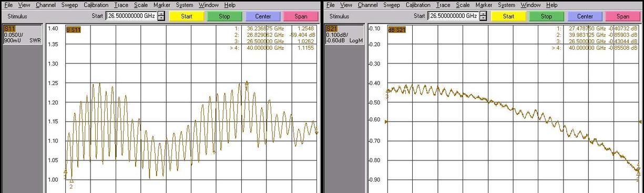Select the S21 trace status box

point(344,34)
